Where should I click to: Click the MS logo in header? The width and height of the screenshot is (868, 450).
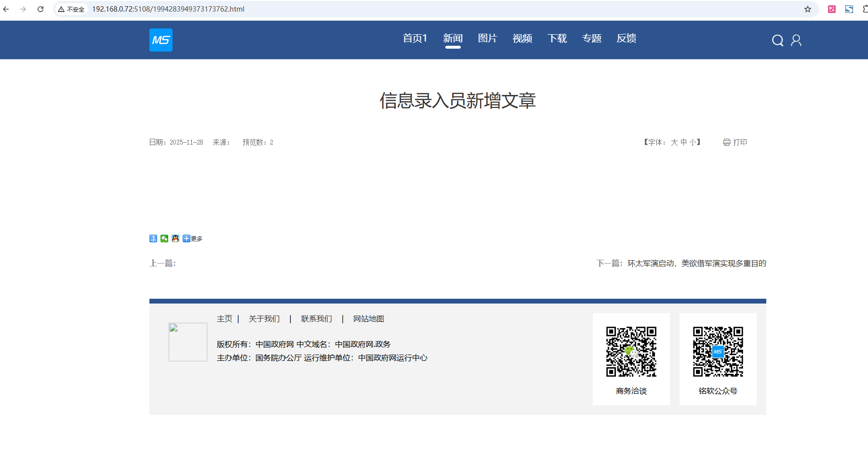160,40
